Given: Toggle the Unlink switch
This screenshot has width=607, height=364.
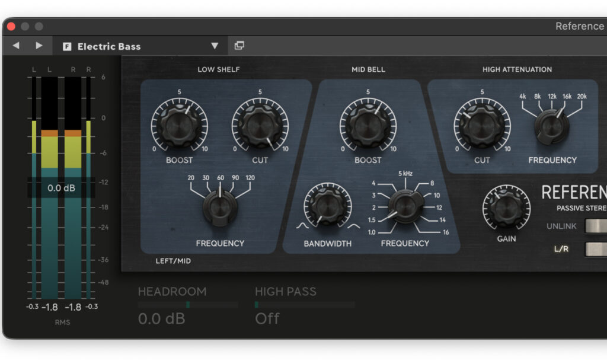Looking at the screenshot, I should click(595, 226).
